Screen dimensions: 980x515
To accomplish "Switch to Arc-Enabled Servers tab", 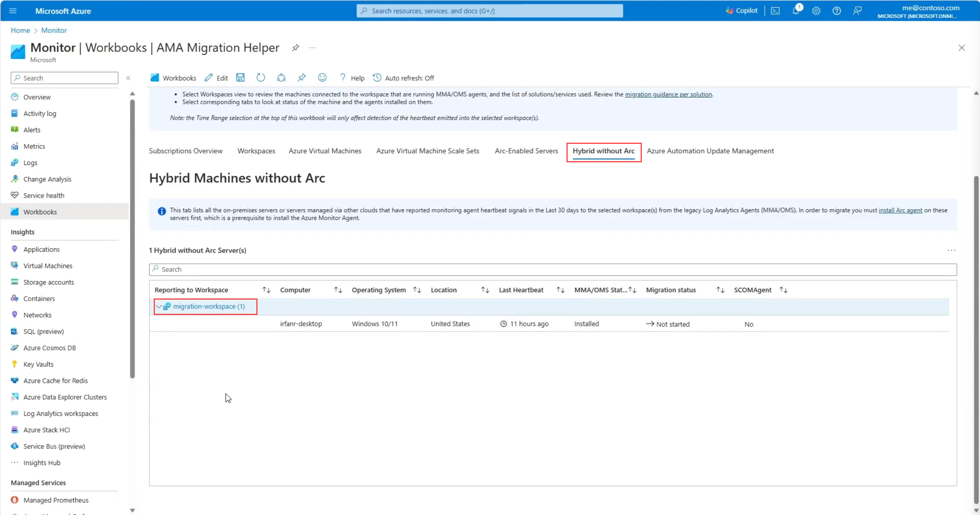I will pos(526,151).
